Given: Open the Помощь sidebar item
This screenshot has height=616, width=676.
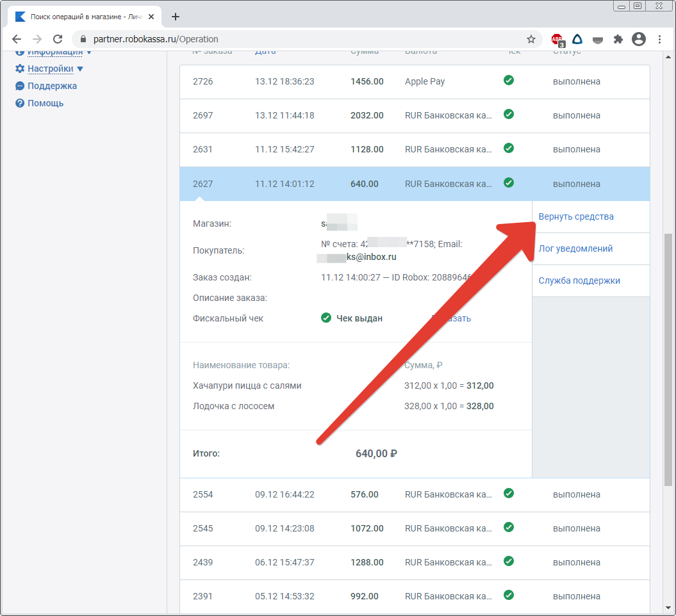Looking at the screenshot, I should tap(45, 103).
